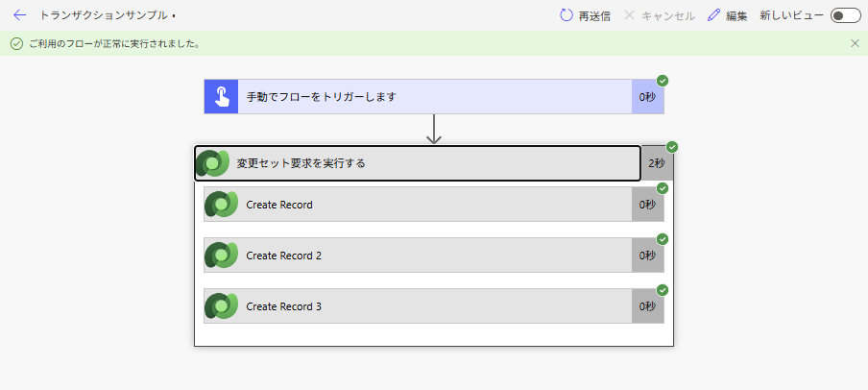Screen dimensions: 868x390
Task: Click the back arrow icon
Action: tap(19, 15)
